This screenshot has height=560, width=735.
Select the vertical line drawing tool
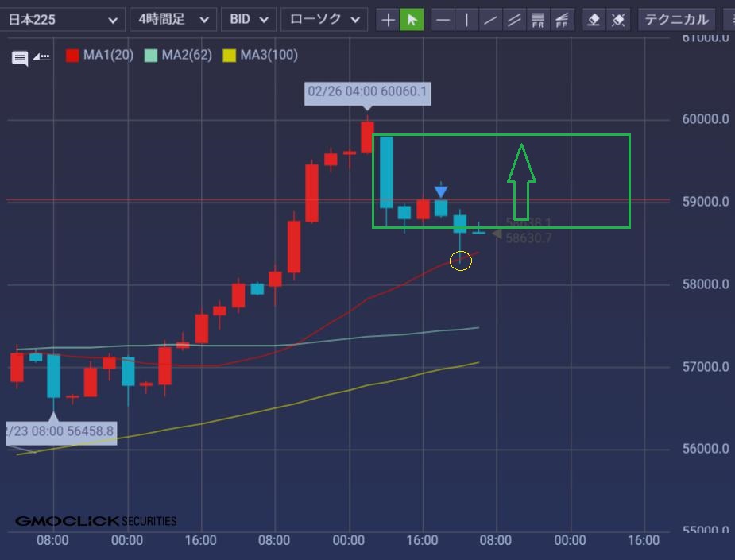466,20
